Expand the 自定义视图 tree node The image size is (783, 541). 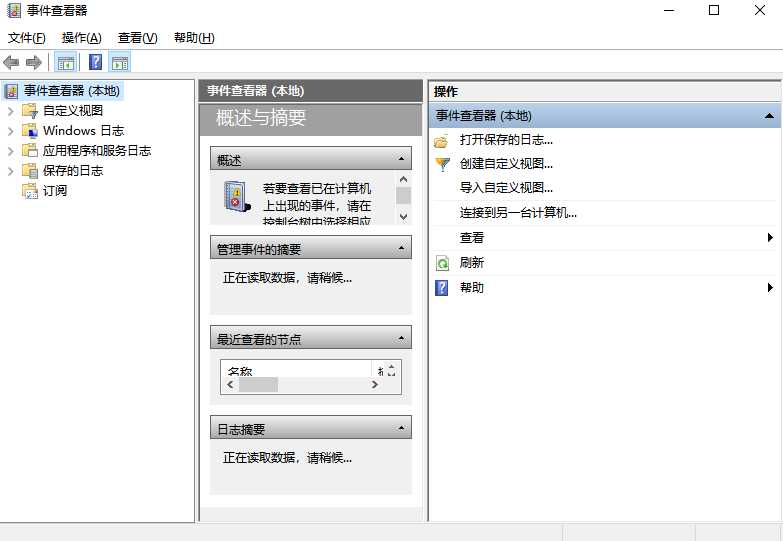pos(10,111)
